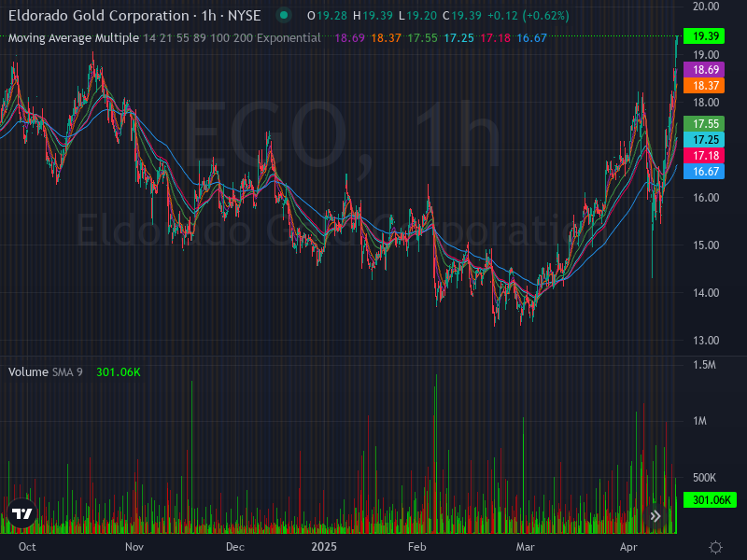Click the 301.06K volume axis label

click(710, 500)
